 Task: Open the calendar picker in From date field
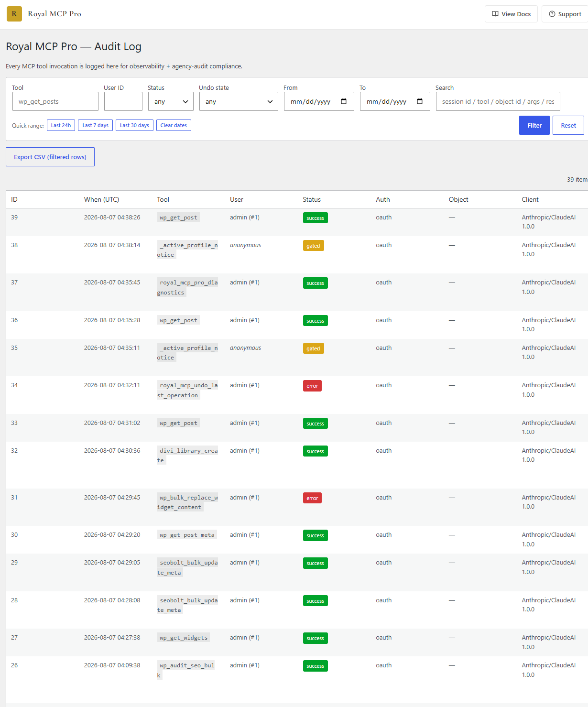[x=344, y=101]
